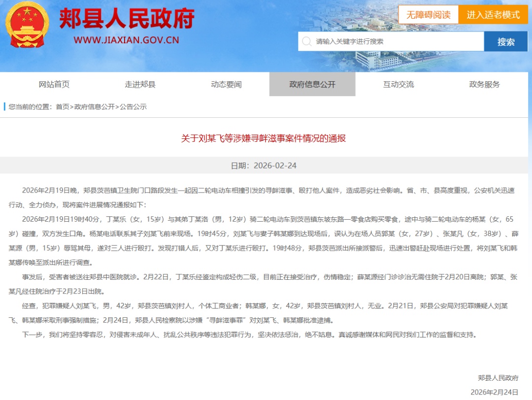532x400 pixels.
Task: Open the 政务服务 navigation item
Action: pos(484,84)
